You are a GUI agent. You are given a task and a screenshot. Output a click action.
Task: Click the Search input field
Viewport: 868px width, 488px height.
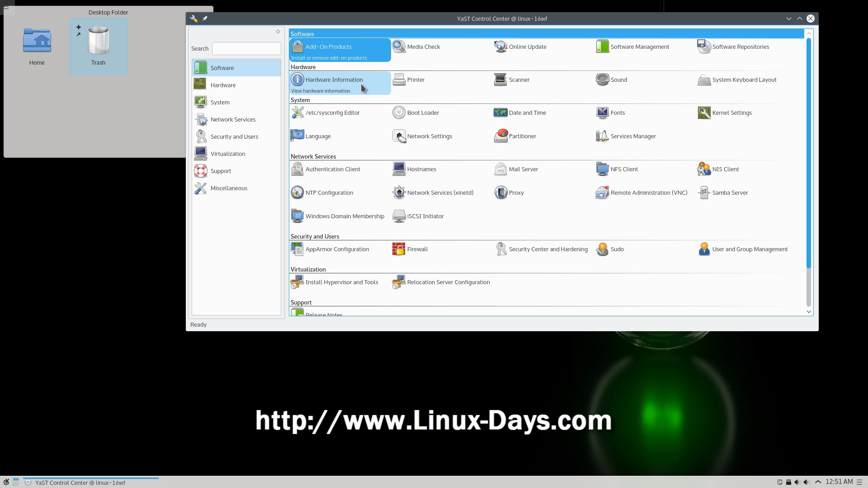[246, 48]
